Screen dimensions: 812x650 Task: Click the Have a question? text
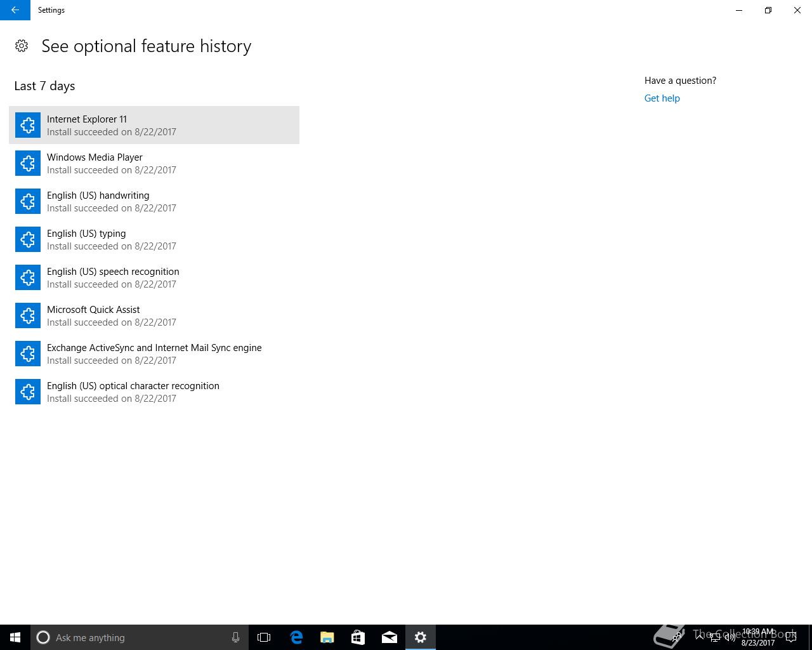[680, 81]
